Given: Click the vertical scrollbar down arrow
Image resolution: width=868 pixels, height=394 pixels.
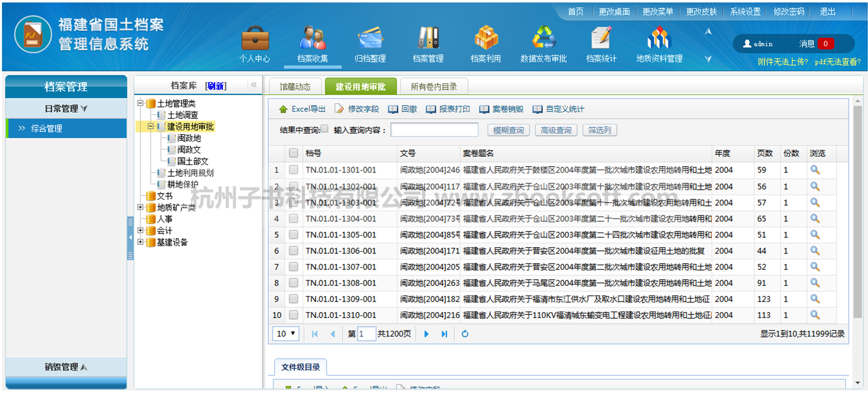Looking at the screenshot, I should pos(858,383).
